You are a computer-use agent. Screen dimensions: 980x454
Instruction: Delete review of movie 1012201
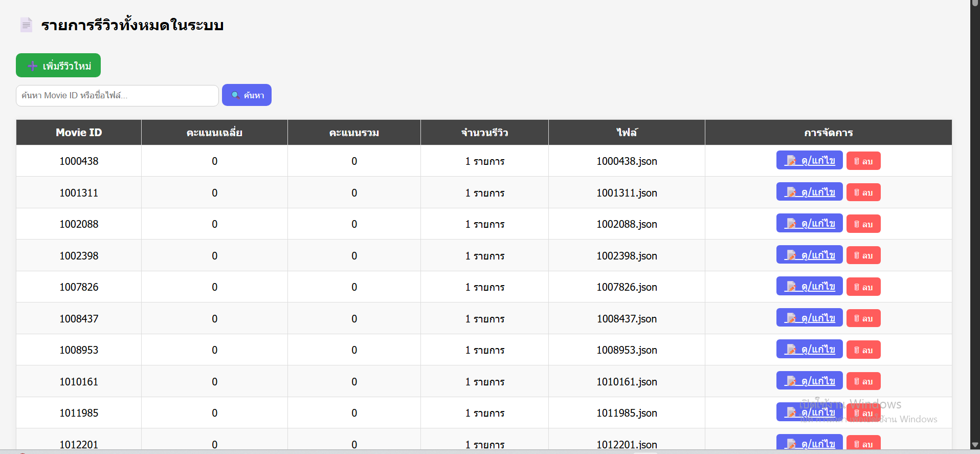[x=863, y=443]
